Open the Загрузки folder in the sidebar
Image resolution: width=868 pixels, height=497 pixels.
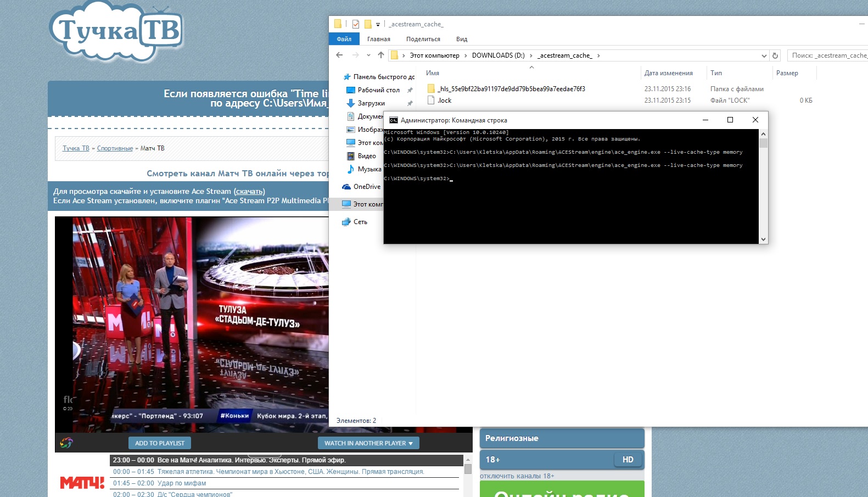(x=371, y=103)
